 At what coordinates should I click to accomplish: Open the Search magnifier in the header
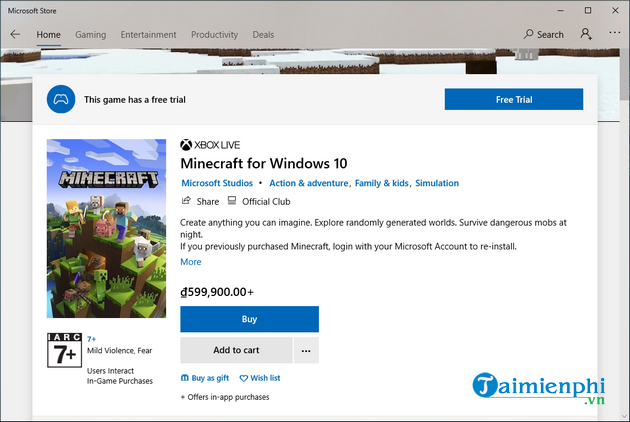pos(528,34)
